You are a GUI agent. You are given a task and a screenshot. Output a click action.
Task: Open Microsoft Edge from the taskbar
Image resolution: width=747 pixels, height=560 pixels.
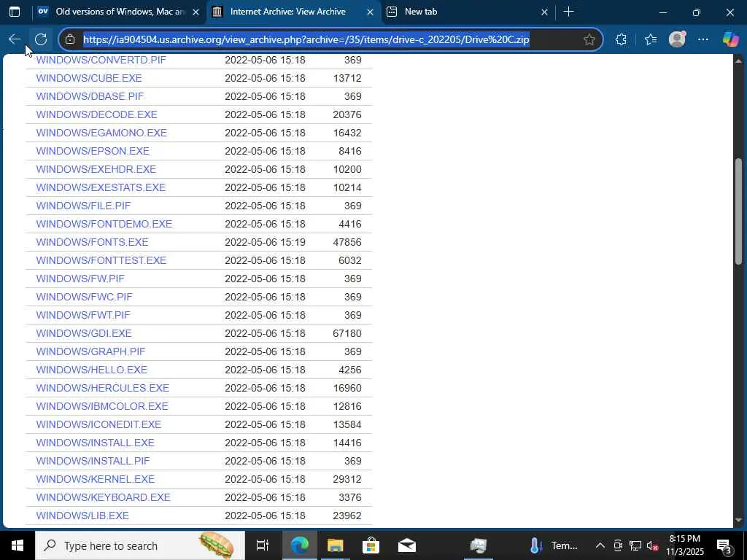[x=299, y=545]
